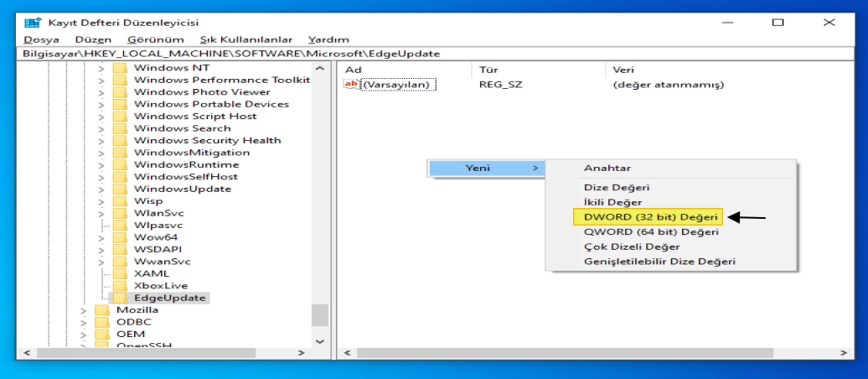The image size is (868, 379).
Task: Open the Görünüm menu
Action: [x=156, y=40]
